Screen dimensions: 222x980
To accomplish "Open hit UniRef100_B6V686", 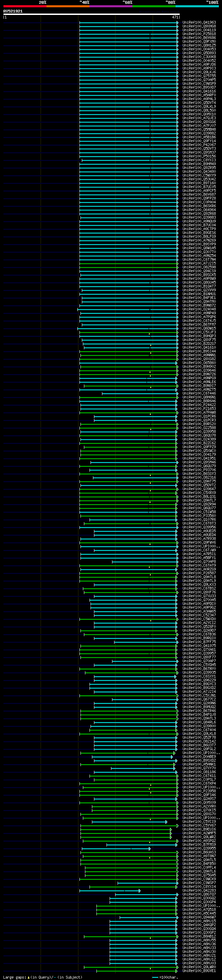I will coord(199,38).
